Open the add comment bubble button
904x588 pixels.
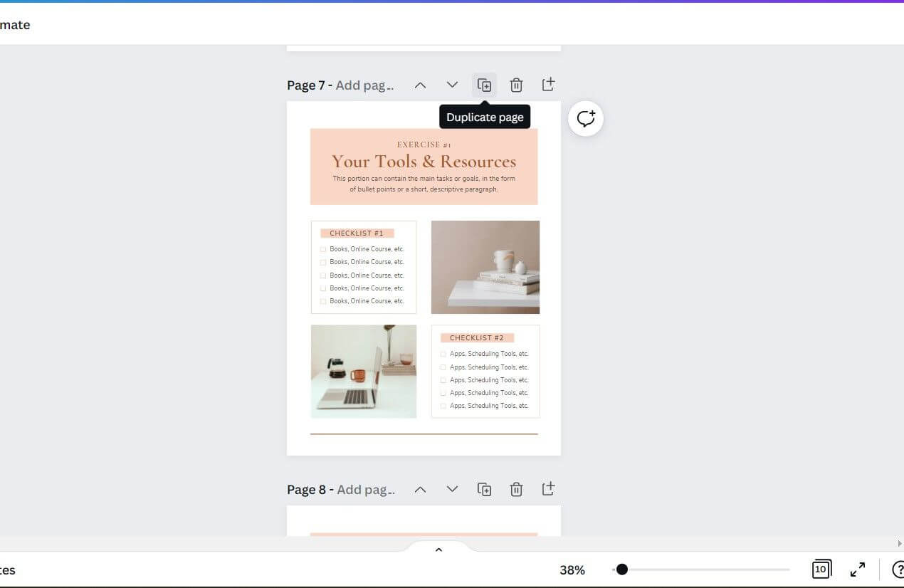pos(585,119)
